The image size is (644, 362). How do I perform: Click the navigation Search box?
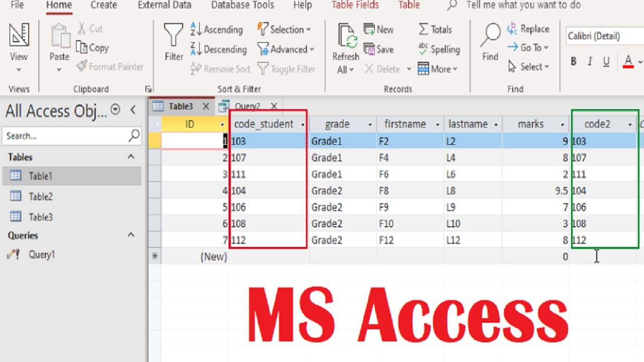(72, 136)
